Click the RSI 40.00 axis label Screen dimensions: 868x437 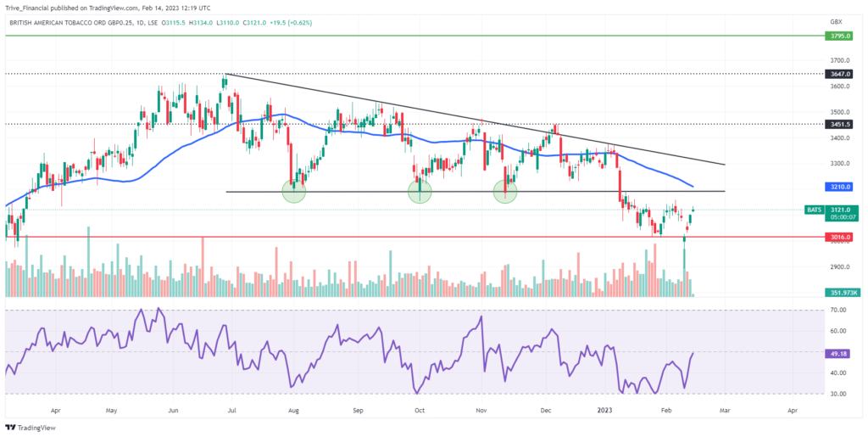pos(840,373)
